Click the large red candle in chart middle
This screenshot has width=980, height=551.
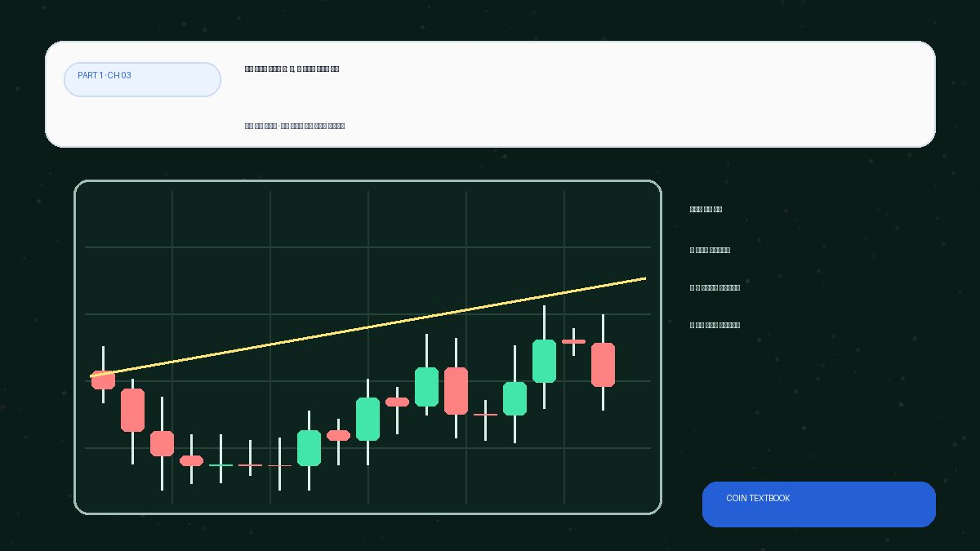456,390
